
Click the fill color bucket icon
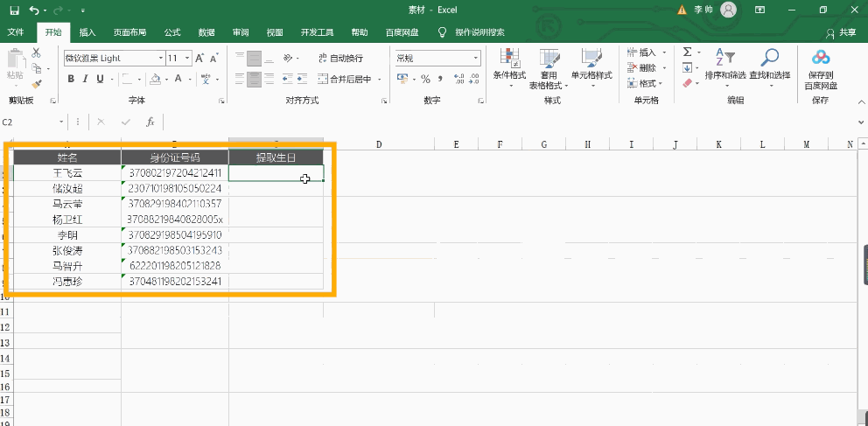[156, 79]
